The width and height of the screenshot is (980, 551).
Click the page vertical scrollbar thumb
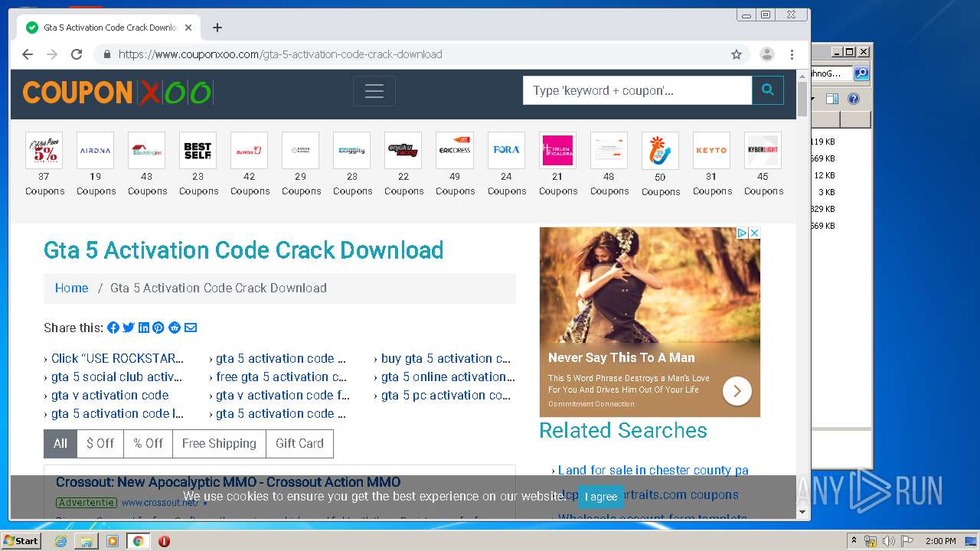tap(802, 99)
